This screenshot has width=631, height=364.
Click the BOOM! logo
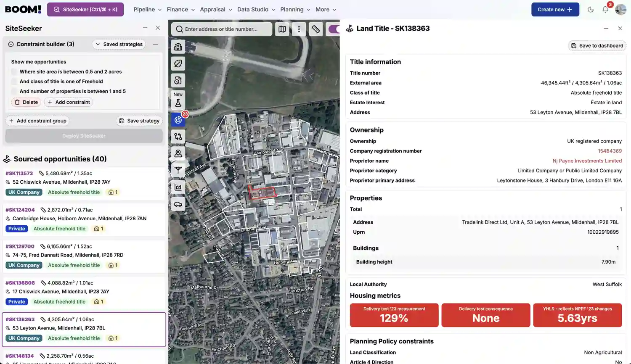pyautogui.click(x=23, y=9)
